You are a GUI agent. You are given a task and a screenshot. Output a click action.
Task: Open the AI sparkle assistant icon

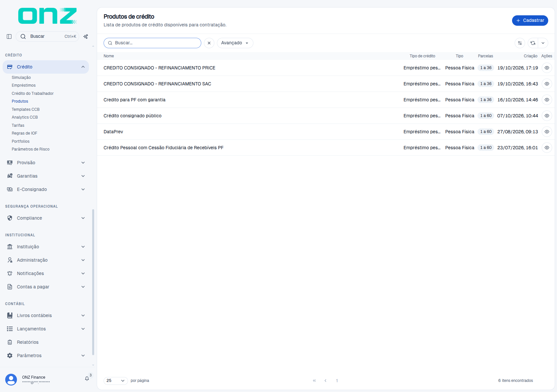(x=86, y=36)
